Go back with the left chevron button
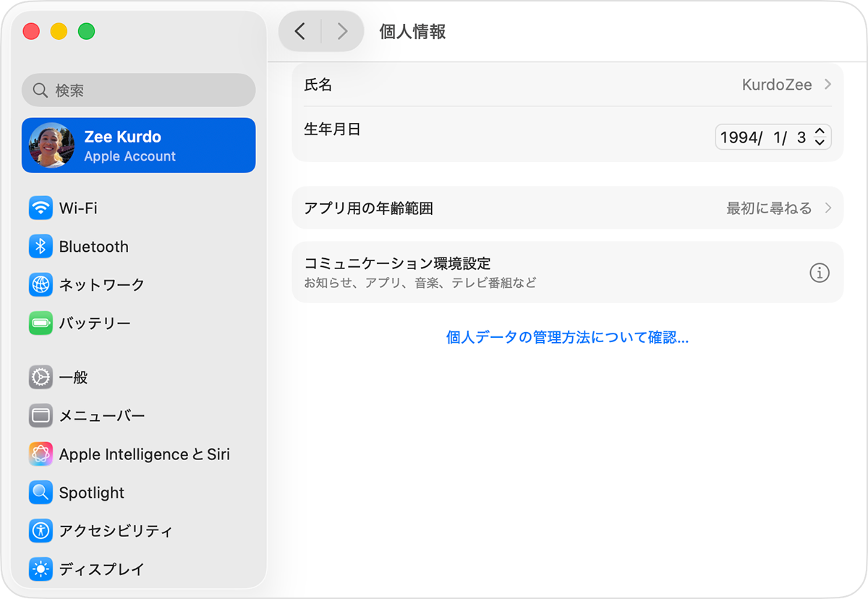The height and width of the screenshot is (599, 868). [300, 31]
